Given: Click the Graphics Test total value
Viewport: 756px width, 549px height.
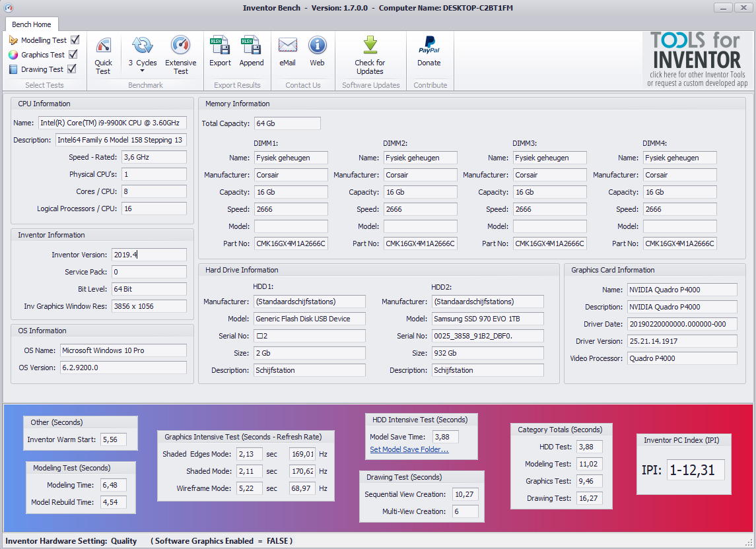Looking at the screenshot, I should [x=589, y=481].
